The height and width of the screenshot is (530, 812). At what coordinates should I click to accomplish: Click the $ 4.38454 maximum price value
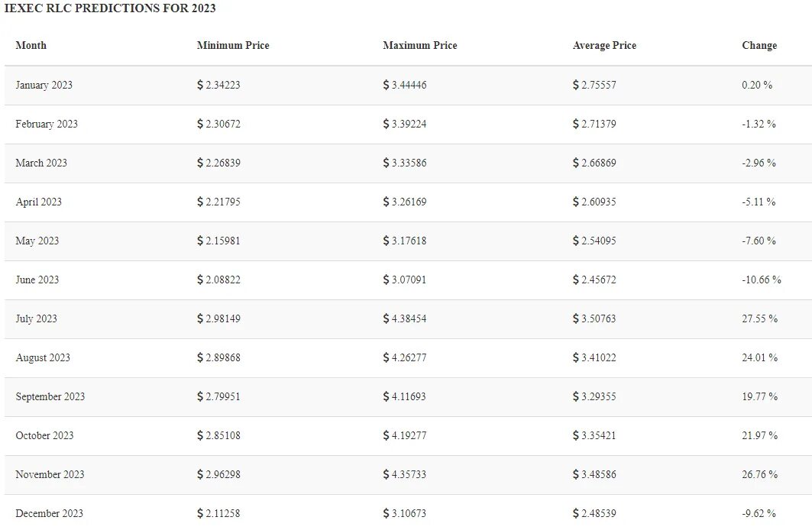tap(404, 318)
